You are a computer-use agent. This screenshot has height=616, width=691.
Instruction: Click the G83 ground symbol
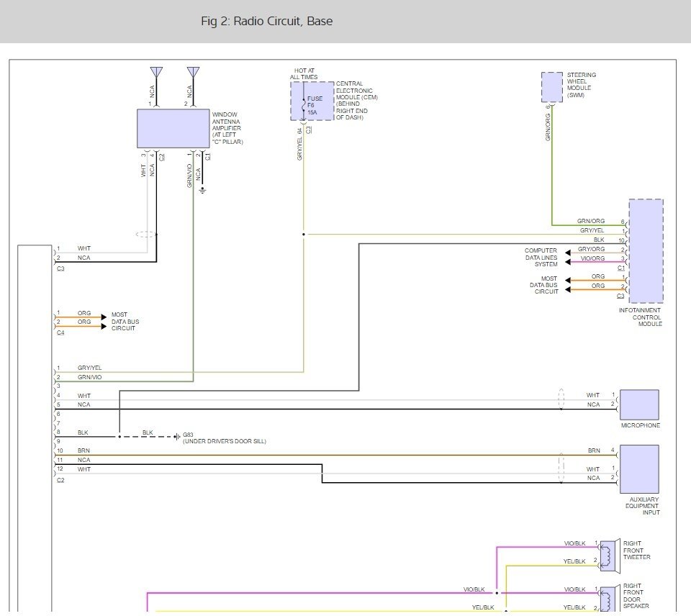coord(176,436)
